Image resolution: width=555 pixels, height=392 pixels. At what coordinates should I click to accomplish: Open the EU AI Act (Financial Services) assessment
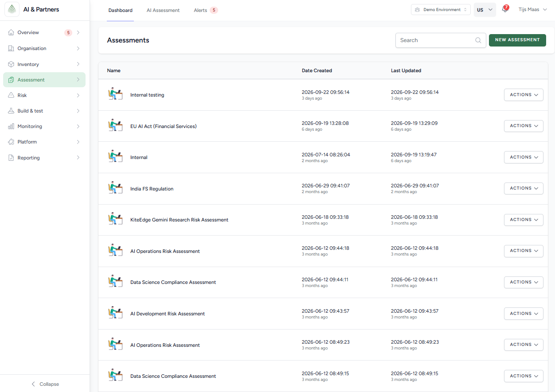click(164, 126)
